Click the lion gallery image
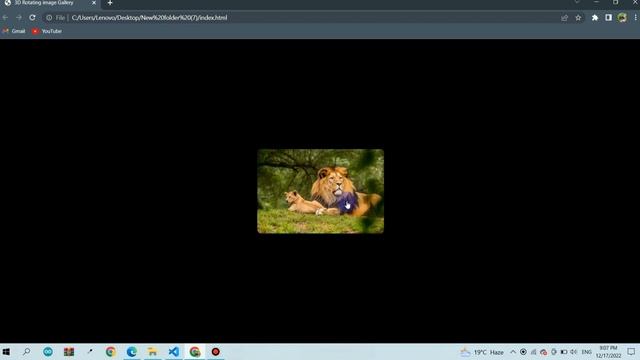 coord(320,191)
